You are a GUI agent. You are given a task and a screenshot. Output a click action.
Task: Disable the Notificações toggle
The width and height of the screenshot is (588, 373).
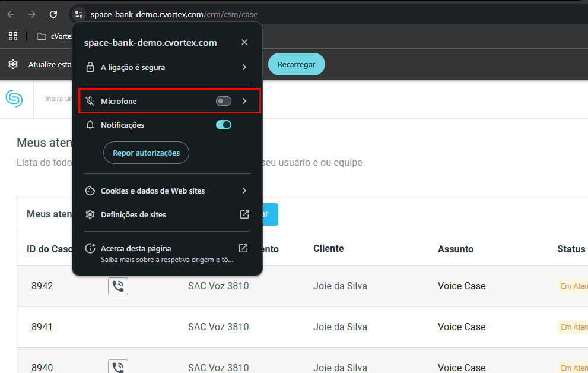[224, 125]
